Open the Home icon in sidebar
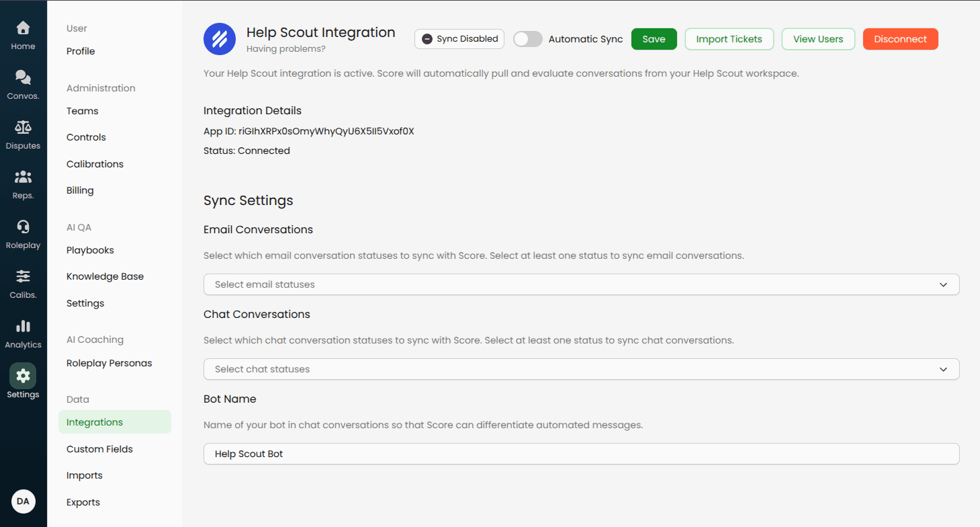Viewport: 980px width, 527px height. (x=23, y=28)
